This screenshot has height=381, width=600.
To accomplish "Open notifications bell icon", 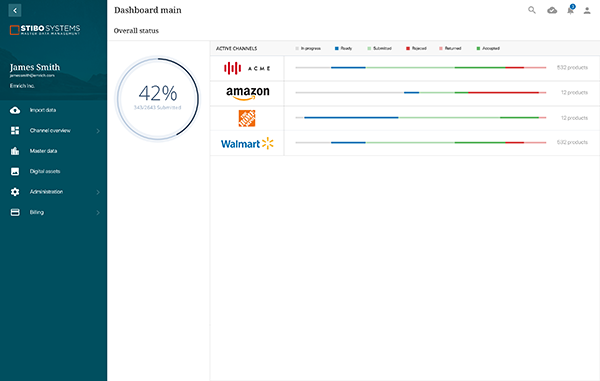I will (x=571, y=10).
